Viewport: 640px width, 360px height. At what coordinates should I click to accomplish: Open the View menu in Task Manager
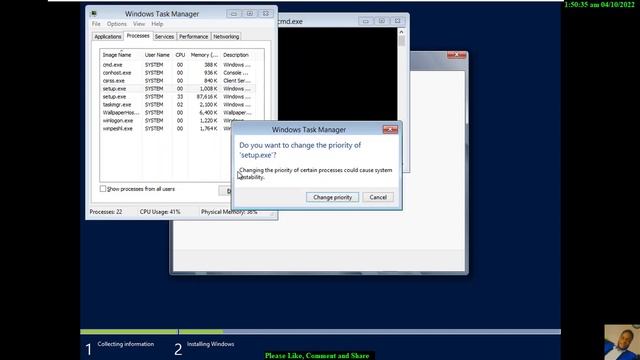coord(139,24)
